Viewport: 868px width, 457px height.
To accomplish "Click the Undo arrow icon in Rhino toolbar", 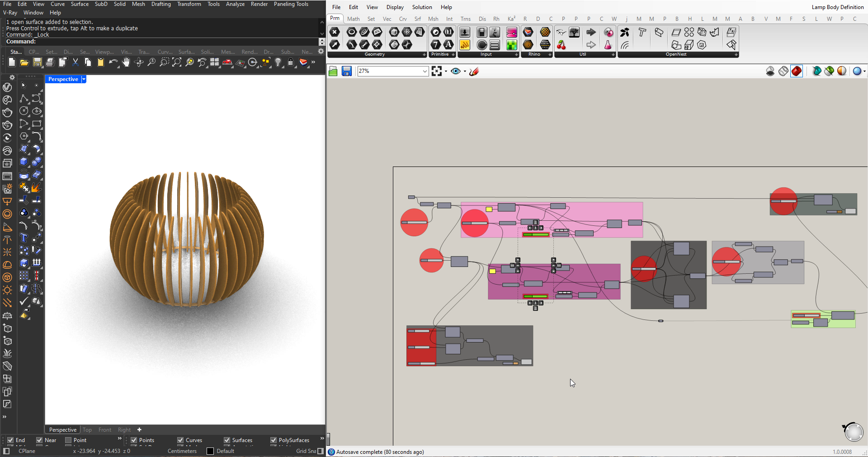I will tap(113, 62).
